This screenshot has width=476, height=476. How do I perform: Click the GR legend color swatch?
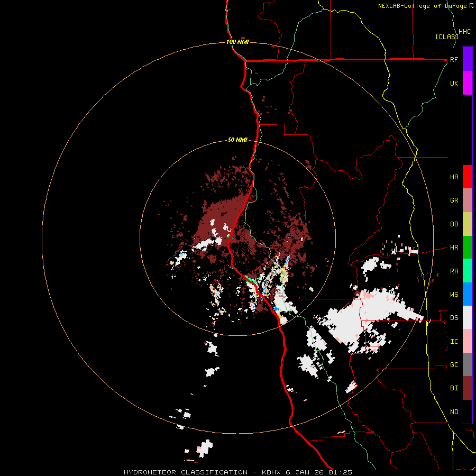tap(467, 200)
